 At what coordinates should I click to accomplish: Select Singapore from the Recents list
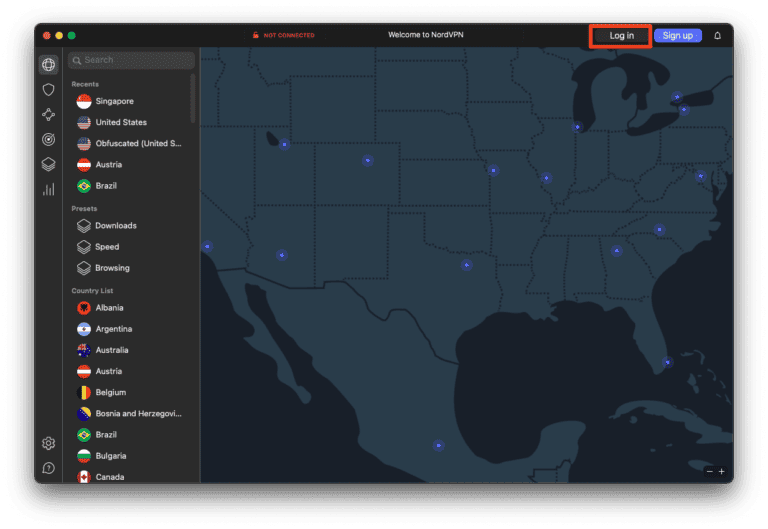pos(113,101)
